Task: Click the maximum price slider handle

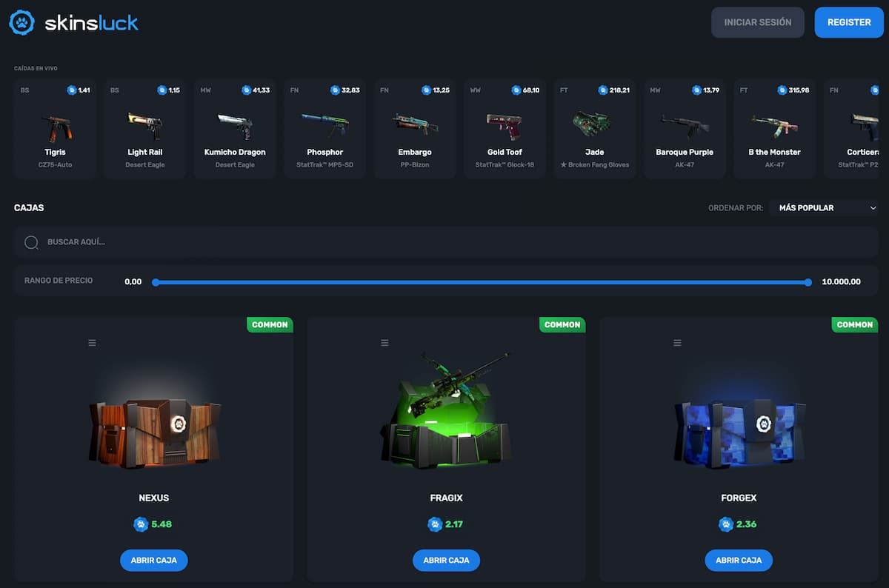Action: pyautogui.click(x=808, y=282)
